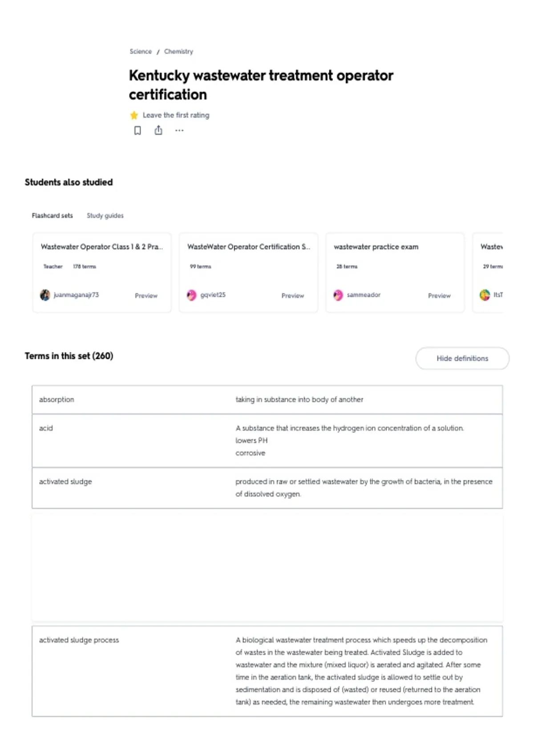The width and height of the screenshot is (534, 756).
Task: Toggle Hide definitions button
Action: 462,358
